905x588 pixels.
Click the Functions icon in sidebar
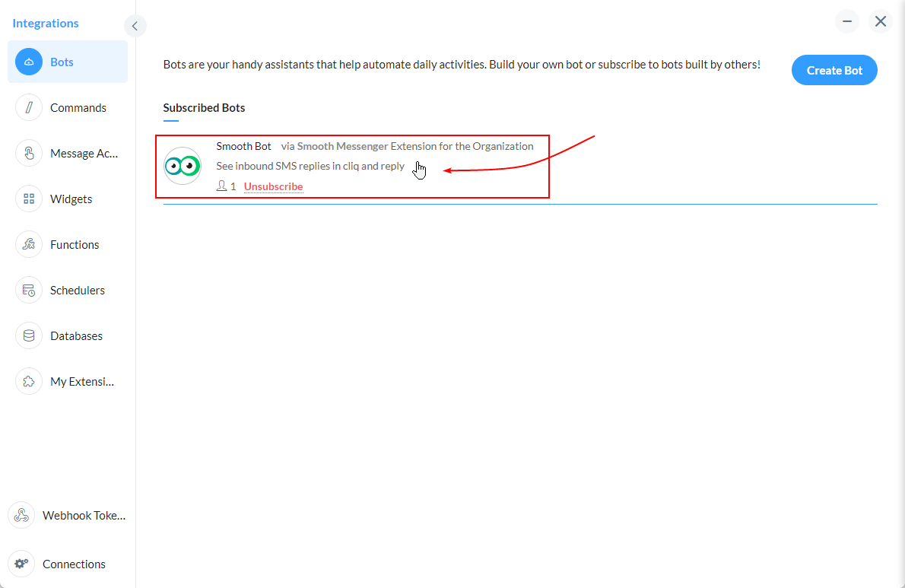coord(29,244)
